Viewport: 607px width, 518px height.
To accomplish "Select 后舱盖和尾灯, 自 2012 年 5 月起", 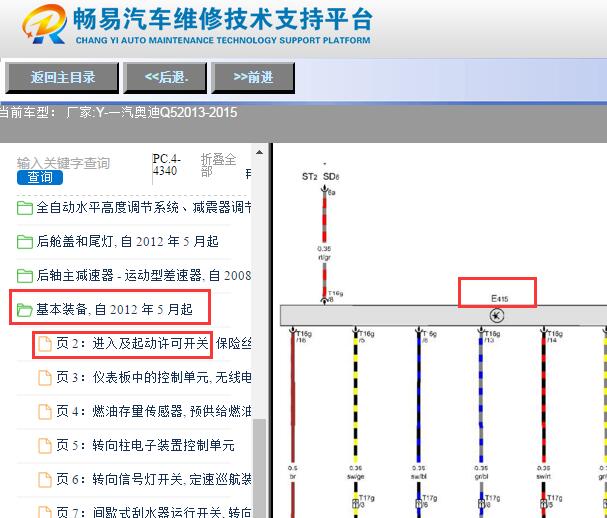I will pyautogui.click(x=127, y=242).
